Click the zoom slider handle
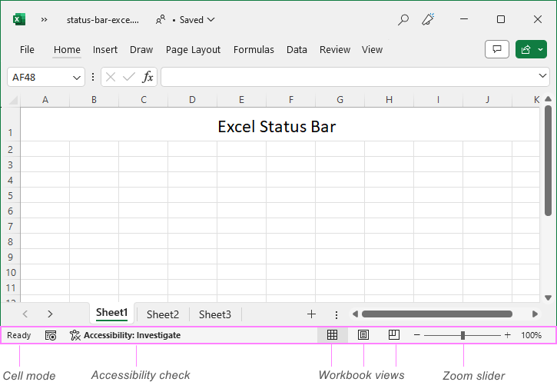 [463, 335]
